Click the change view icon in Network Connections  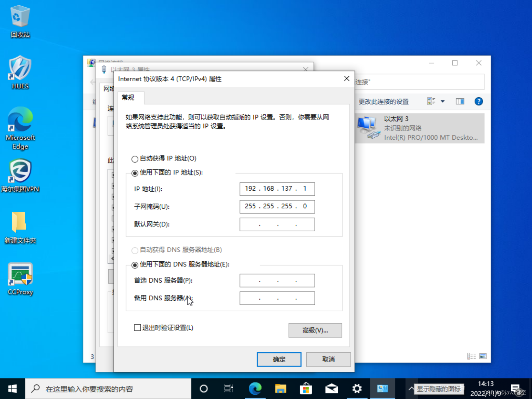point(431,102)
